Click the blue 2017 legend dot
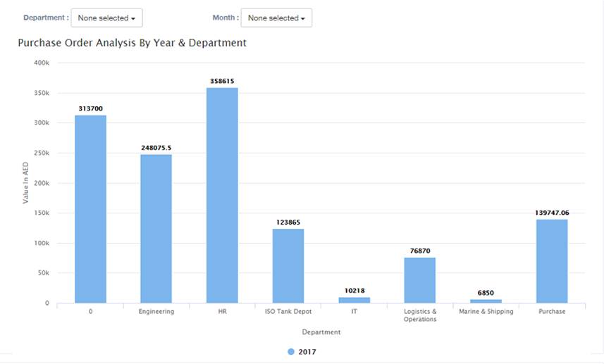This screenshot has width=604, height=364. [x=291, y=351]
